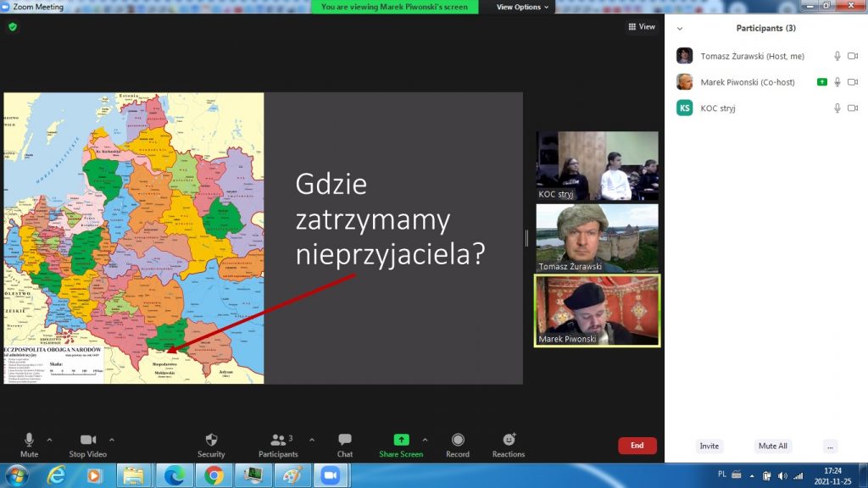Image resolution: width=868 pixels, height=488 pixels.
Task: Click the green encryption shield icon
Action: [13, 27]
